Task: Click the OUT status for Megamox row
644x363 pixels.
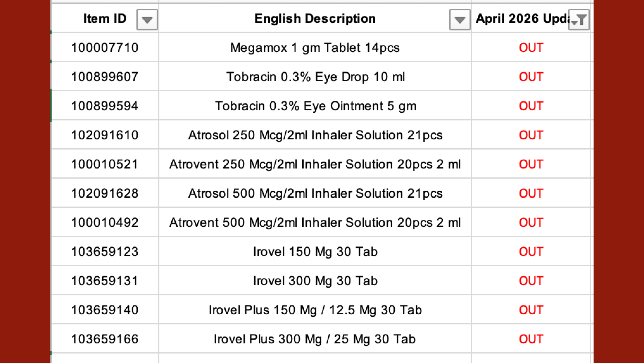Action: 531,48
